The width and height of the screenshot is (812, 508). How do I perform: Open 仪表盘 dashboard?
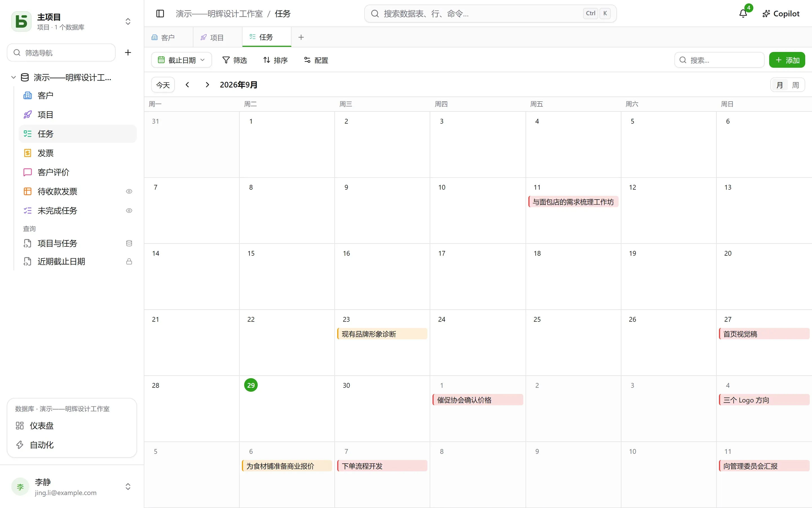coord(71,426)
